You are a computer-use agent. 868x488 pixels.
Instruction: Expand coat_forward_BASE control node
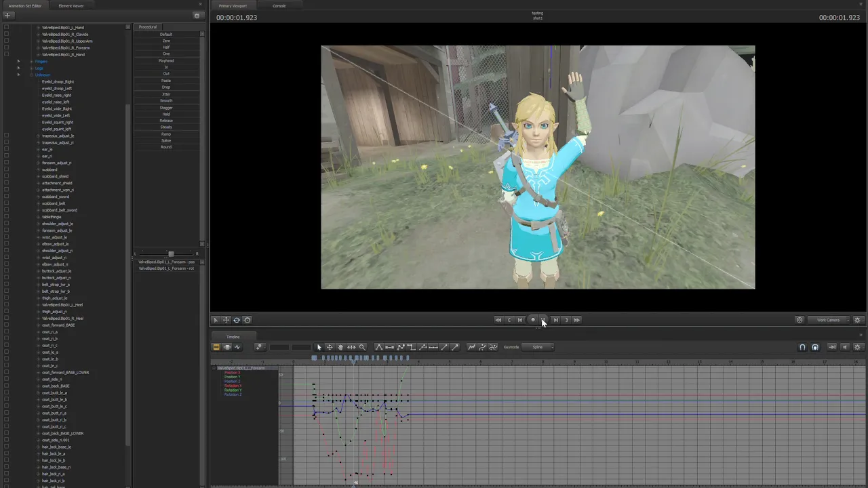point(37,325)
